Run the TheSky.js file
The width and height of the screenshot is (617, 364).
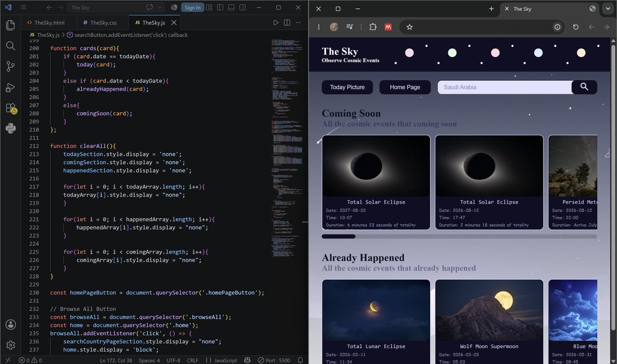pyautogui.click(x=276, y=23)
